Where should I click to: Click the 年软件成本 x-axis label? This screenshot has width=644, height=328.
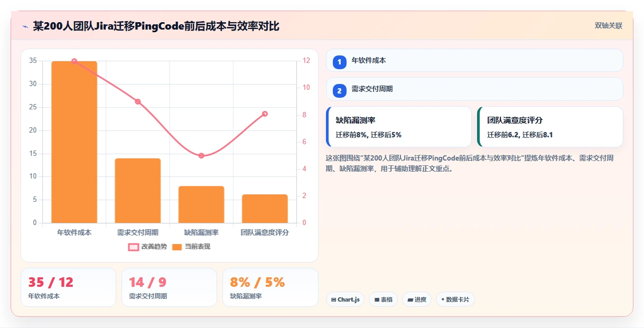pos(74,232)
